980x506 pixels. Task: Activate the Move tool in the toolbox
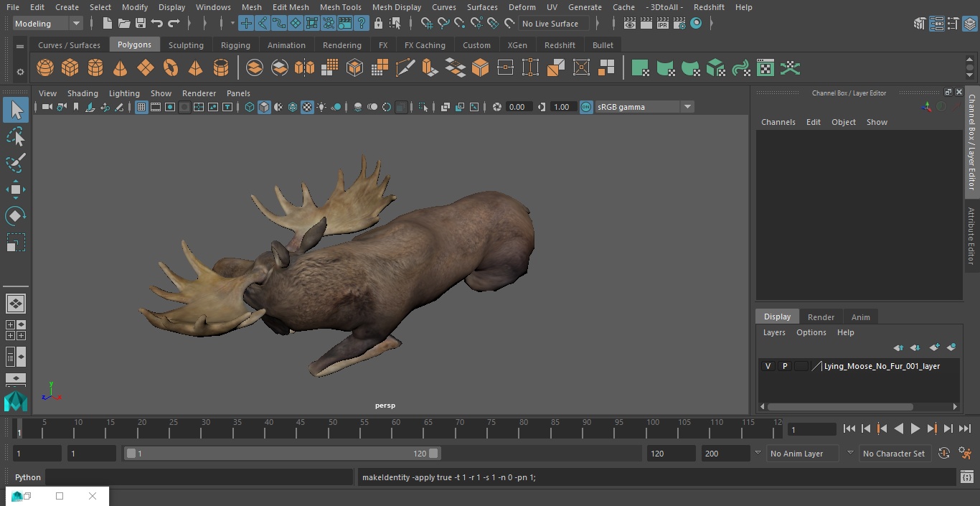click(x=15, y=189)
